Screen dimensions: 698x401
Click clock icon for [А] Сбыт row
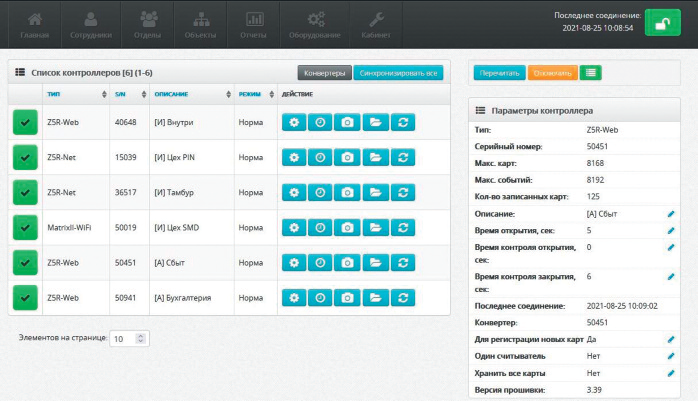(x=320, y=263)
